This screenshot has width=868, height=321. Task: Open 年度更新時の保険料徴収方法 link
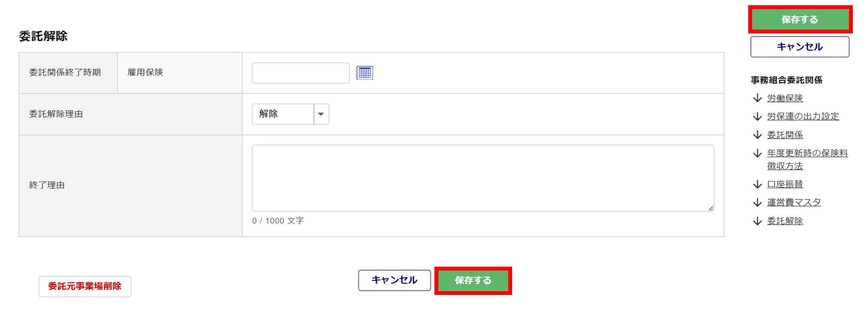pos(807,159)
